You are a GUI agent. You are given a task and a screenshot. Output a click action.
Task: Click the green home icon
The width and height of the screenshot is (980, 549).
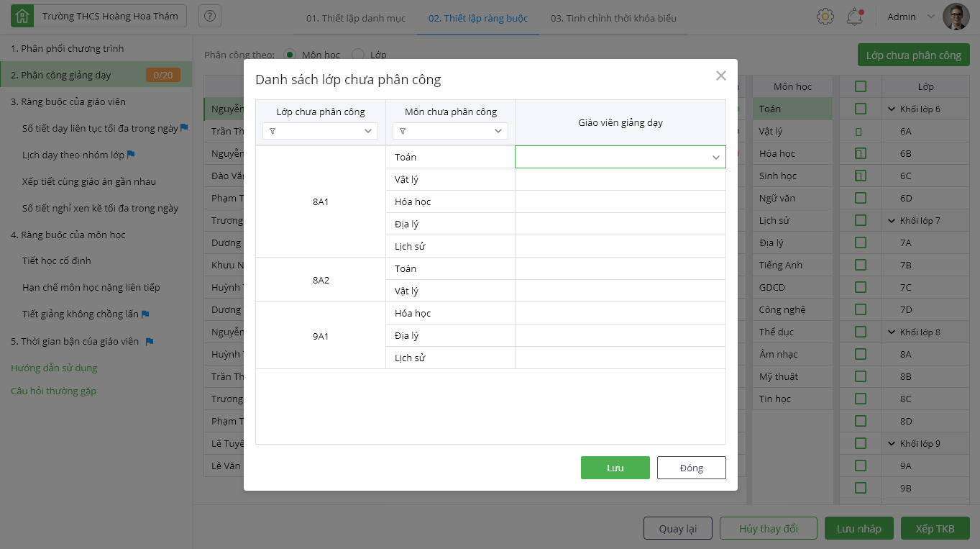[x=22, y=16]
